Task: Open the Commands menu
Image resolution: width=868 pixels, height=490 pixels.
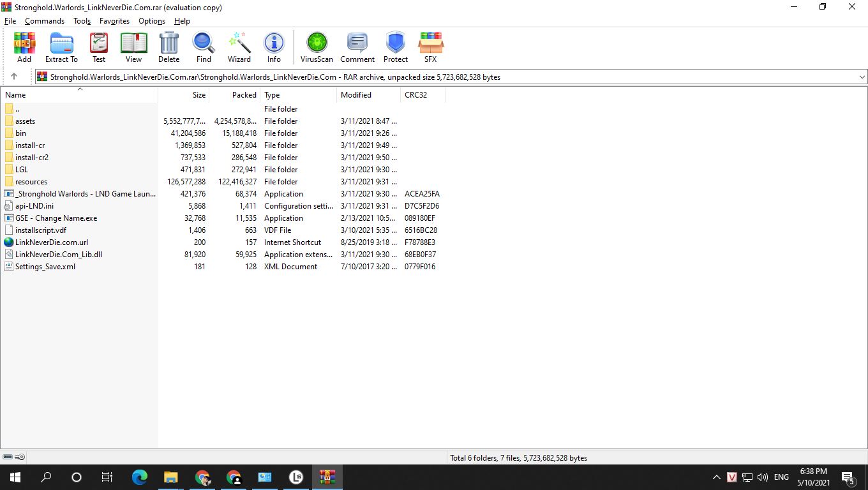Action: pos(45,21)
